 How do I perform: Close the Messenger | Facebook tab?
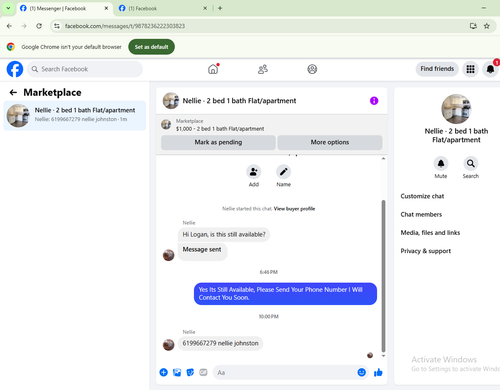(x=106, y=8)
